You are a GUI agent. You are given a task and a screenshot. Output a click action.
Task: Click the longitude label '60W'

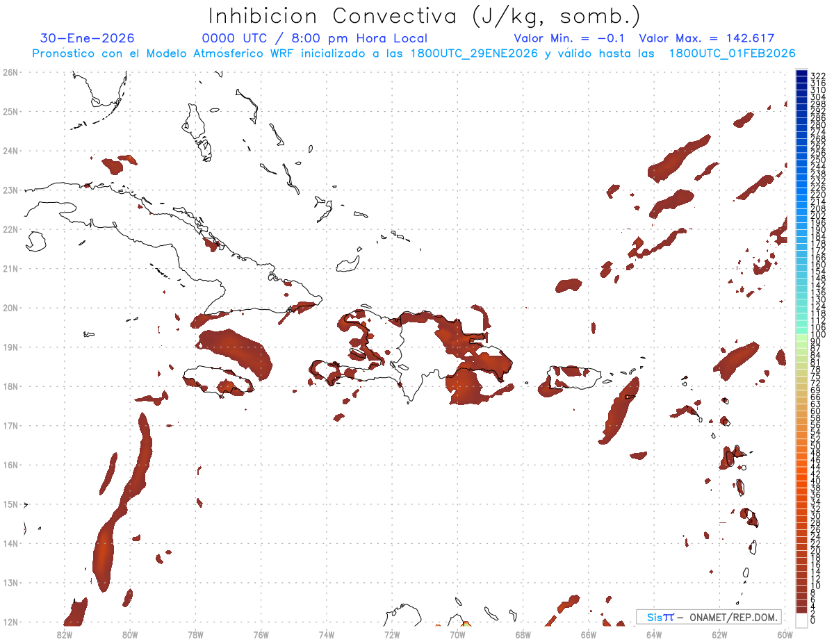click(x=785, y=634)
